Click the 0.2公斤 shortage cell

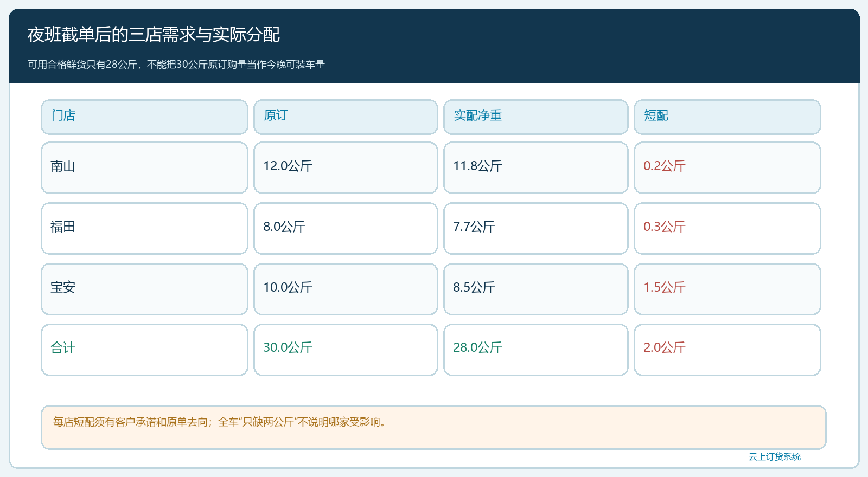[x=727, y=167]
